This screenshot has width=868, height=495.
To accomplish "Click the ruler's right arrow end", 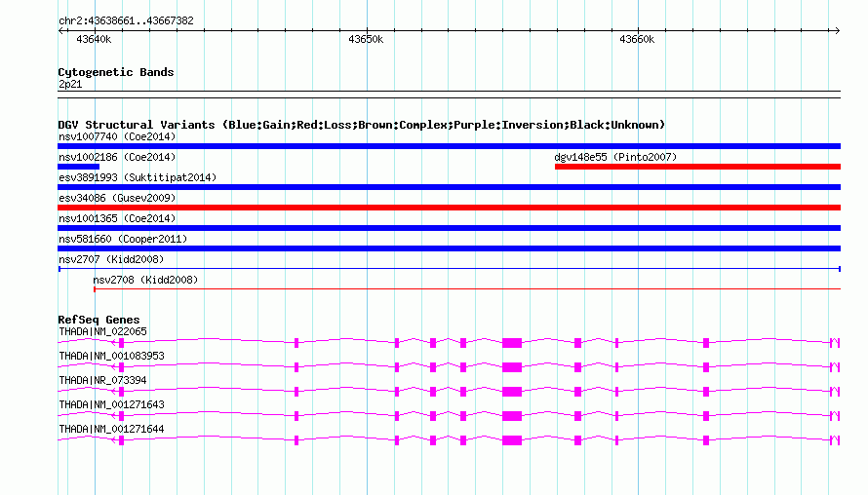I will pos(837,31).
